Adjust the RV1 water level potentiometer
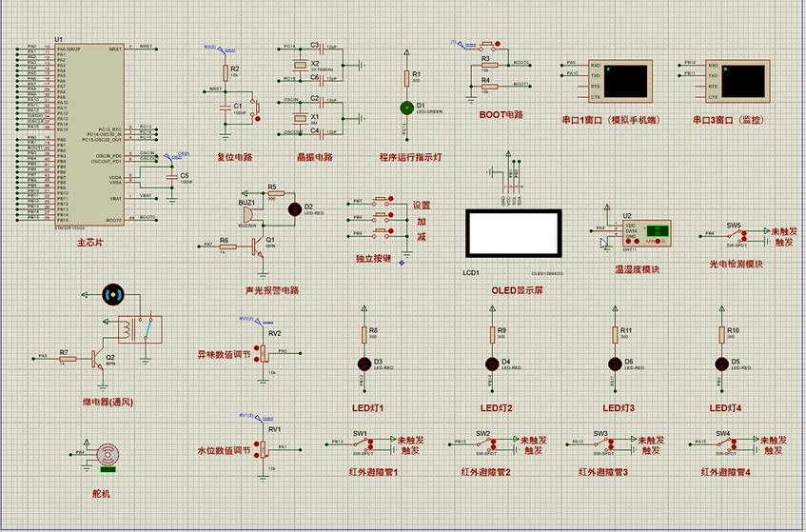806x532 pixels. click(264, 449)
